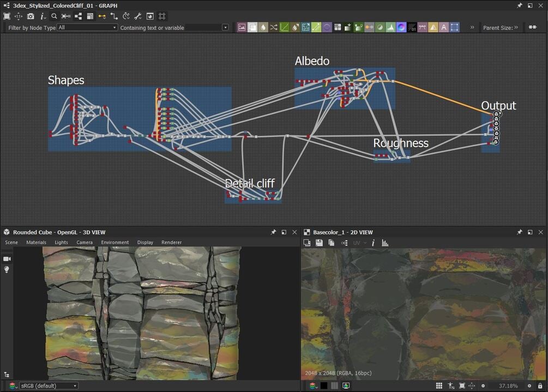Open the timing display options dropdown
This screenshot has height=392, width=548.
click(126, 16)
